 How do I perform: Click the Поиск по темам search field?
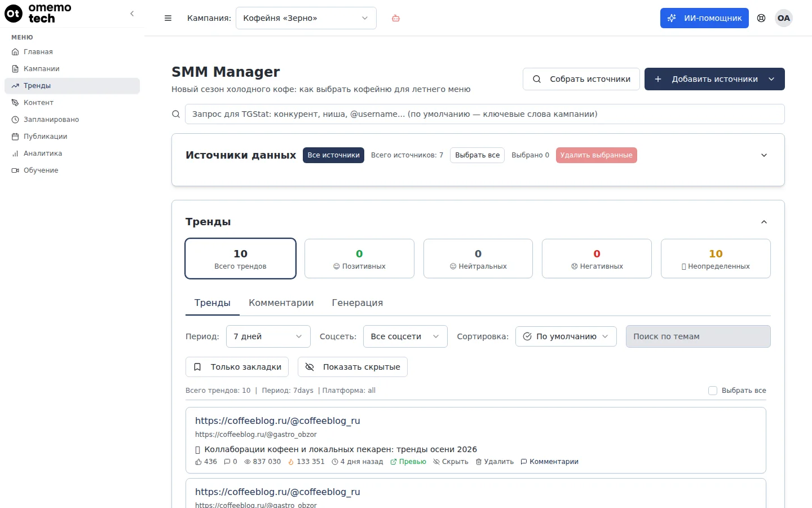(x=698, y=336)
